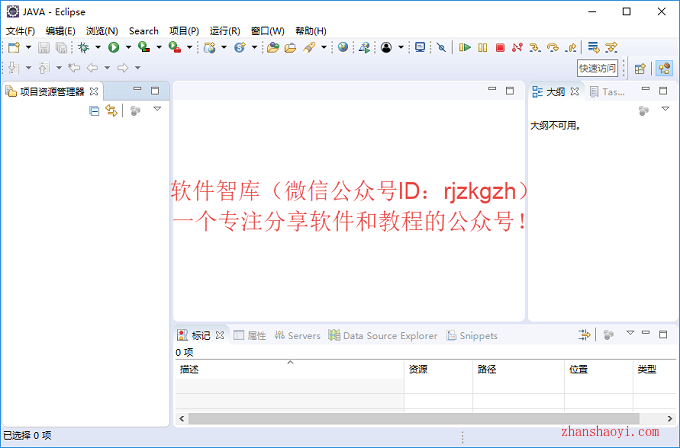The width and height of the screenshot is (680, 448).
Task: Click the Debug bug icon
Action: 84,47
